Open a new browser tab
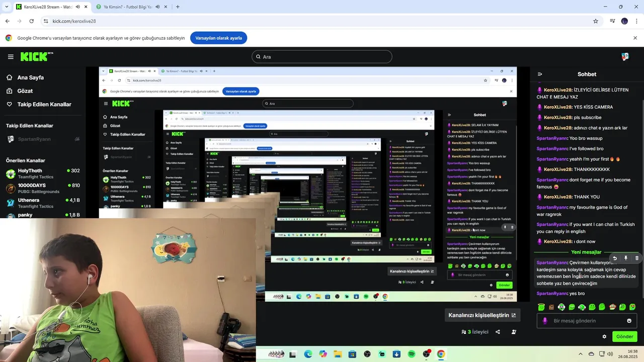This screenshot has height=362, width=644. coord(178,7)
